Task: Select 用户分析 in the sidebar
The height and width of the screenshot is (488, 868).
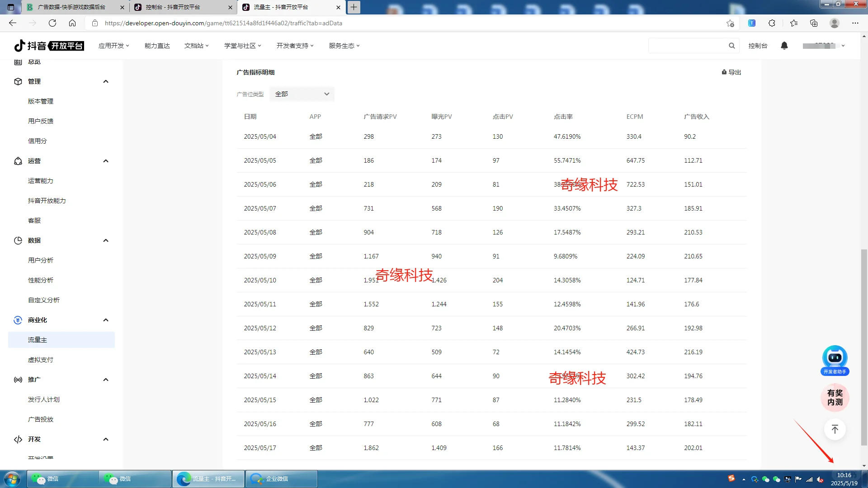Action: click(x=41, y=260)
